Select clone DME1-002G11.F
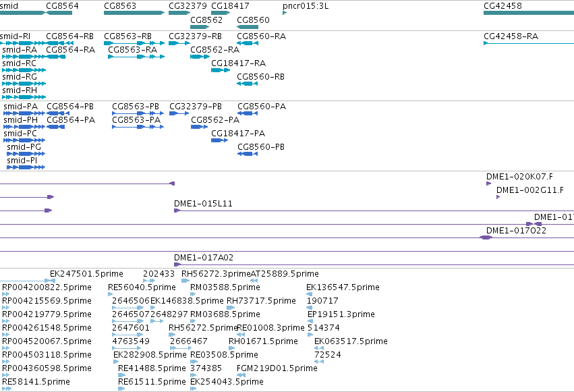Viewport: 574px width, 392px height. point(530,190)
